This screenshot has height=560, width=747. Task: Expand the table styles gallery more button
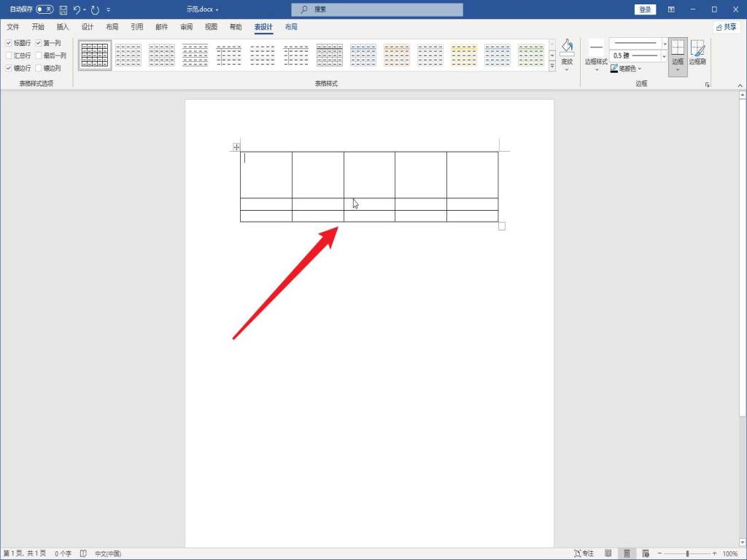[551, 67]
